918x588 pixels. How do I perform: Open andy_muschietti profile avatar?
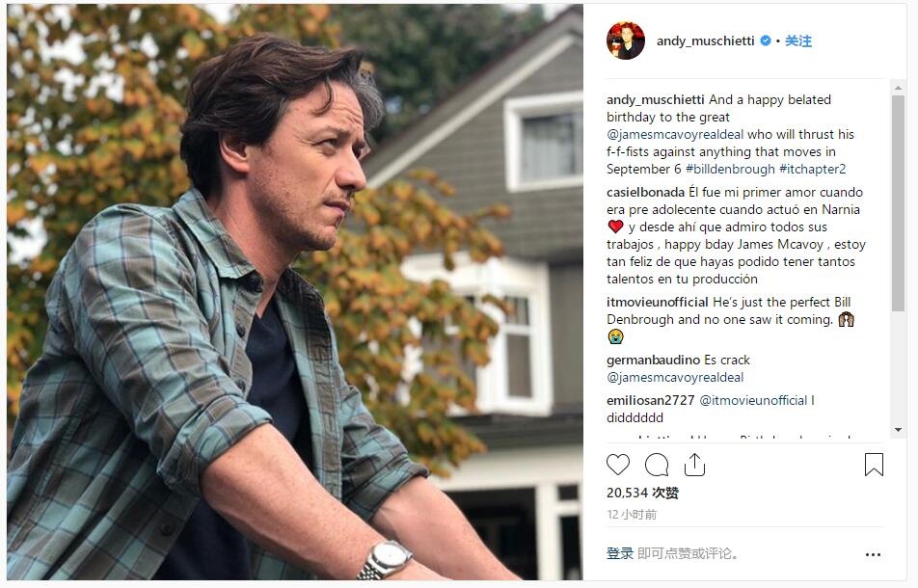tap(625, 40)
